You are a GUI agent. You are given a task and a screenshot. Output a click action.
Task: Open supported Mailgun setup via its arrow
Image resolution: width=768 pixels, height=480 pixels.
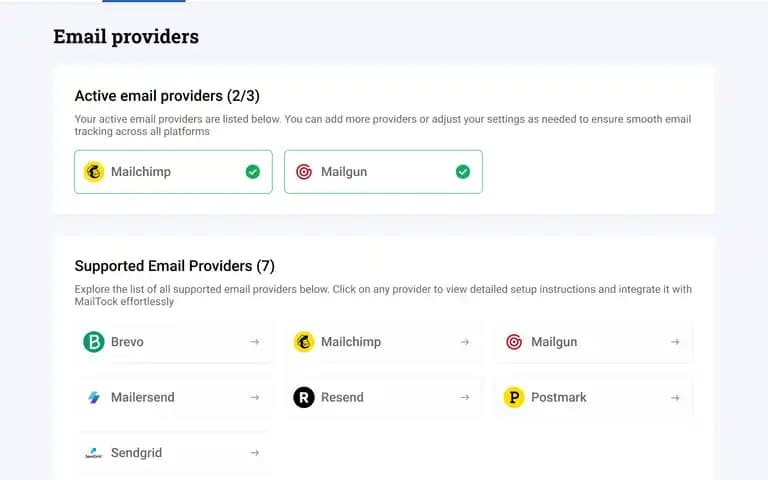click(675, 342)
